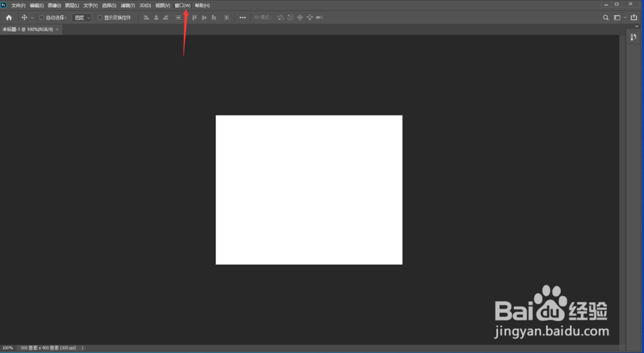The image size is (644, 353).
Task: Open the 窗口(W) menu
Action: pyautogui.click(x=182, y=6)
